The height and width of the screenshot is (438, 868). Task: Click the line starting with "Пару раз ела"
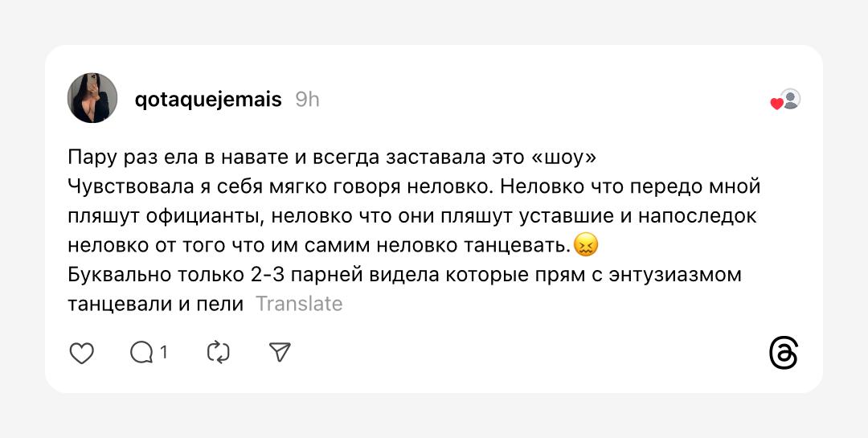tap(332, 156)
